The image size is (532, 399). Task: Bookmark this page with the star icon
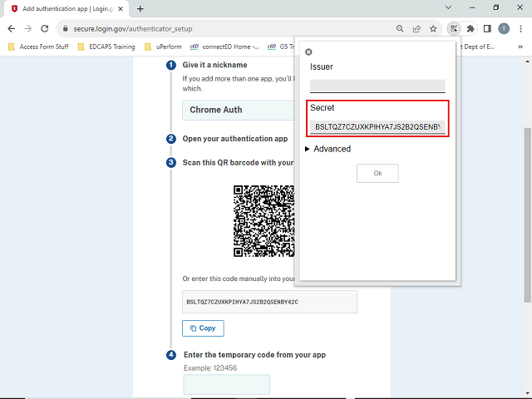(x=433, y=28)
